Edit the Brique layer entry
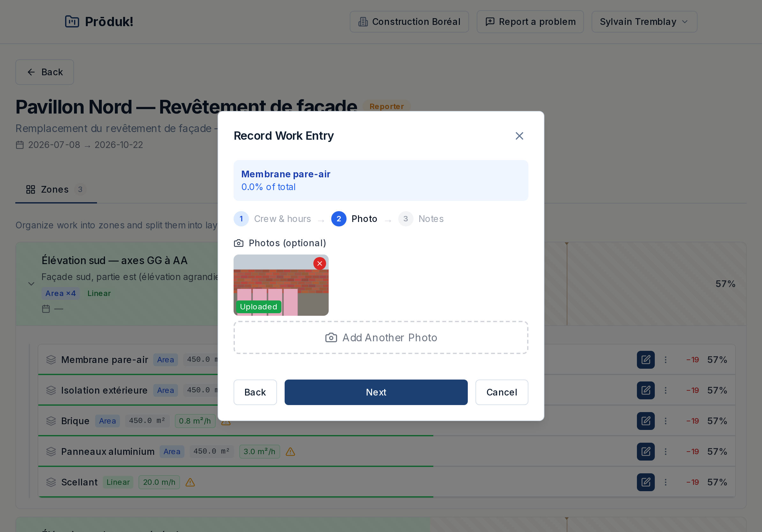Image resolution: width=762 pixels, height=532 pixels. pos(646,421)
